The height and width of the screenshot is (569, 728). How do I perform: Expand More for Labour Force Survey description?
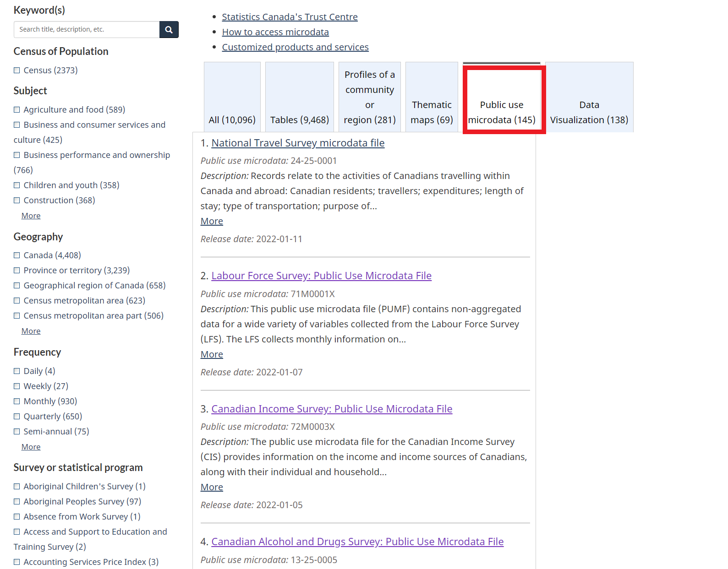point(212,355)
